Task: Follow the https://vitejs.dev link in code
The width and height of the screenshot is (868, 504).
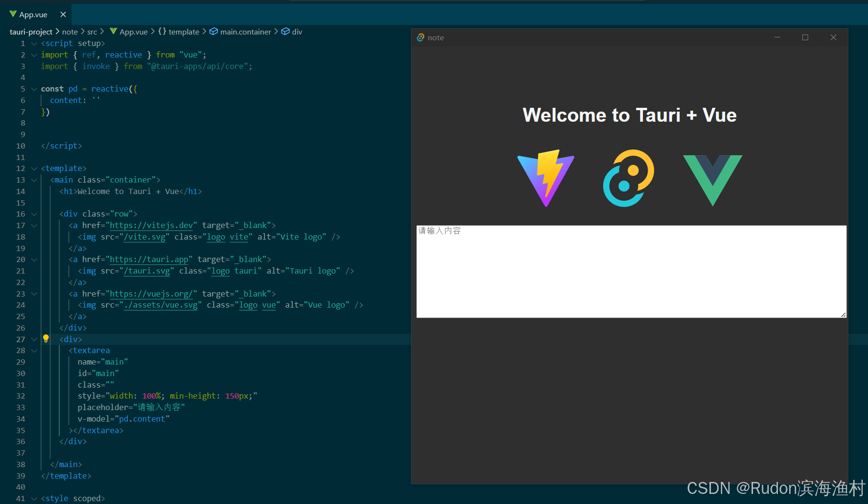Action: coord(151,225)
